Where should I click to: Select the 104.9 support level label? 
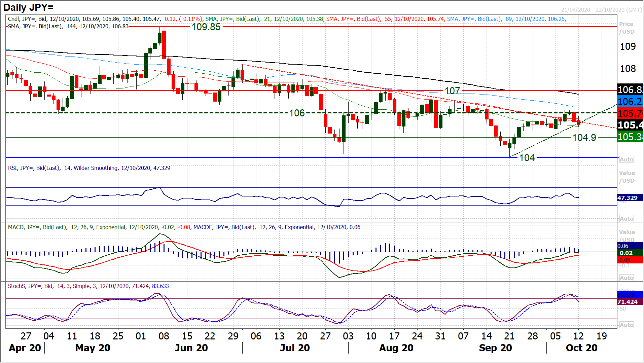584,138
